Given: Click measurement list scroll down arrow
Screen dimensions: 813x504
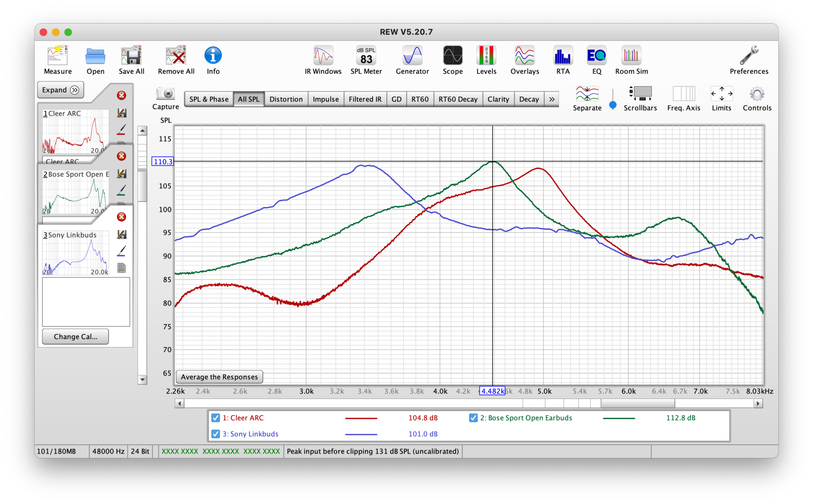Looking at the screenshot, I should click(x=142, y=379).
